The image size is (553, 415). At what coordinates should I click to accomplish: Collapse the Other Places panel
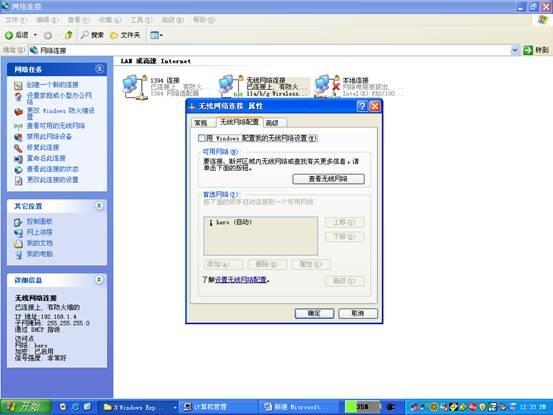99,206
